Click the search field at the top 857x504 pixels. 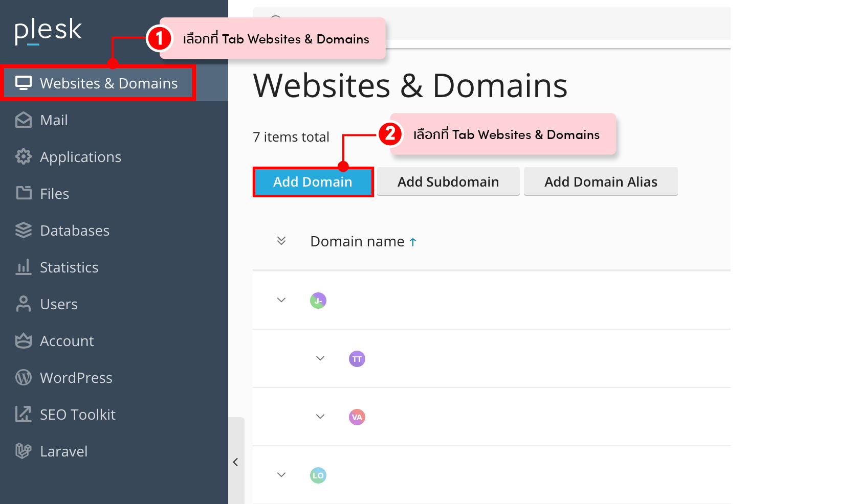tap(491, 23)
